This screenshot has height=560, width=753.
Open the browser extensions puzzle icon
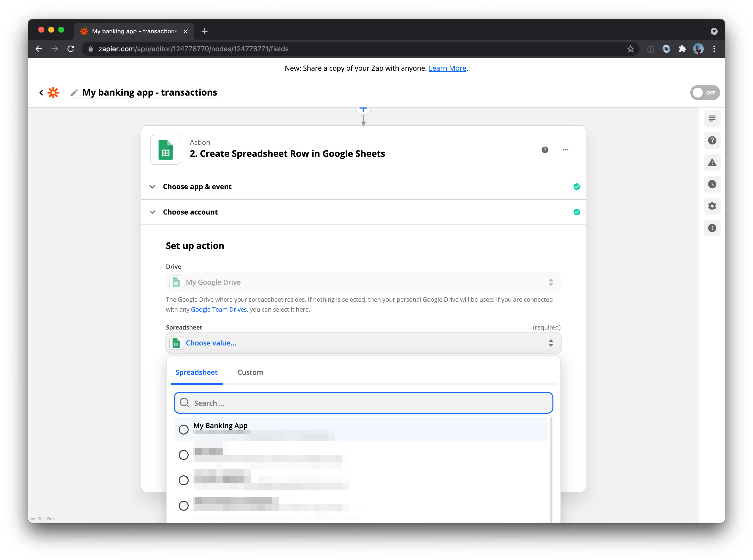(682, 49)
